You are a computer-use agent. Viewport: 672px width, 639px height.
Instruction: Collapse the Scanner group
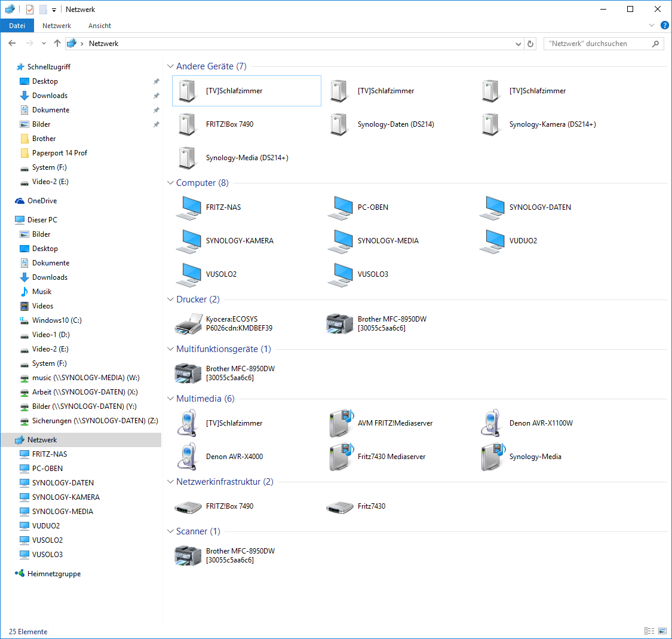[x=170, y=531]
